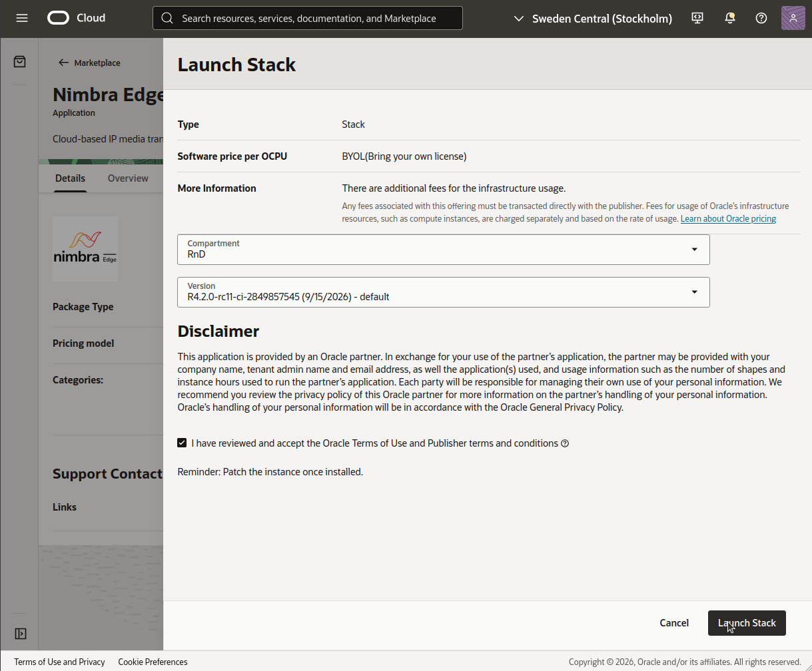Open the user profile avatar menu
The width and height of the screenshot is (812, 671).
click(x=793, y=18)
